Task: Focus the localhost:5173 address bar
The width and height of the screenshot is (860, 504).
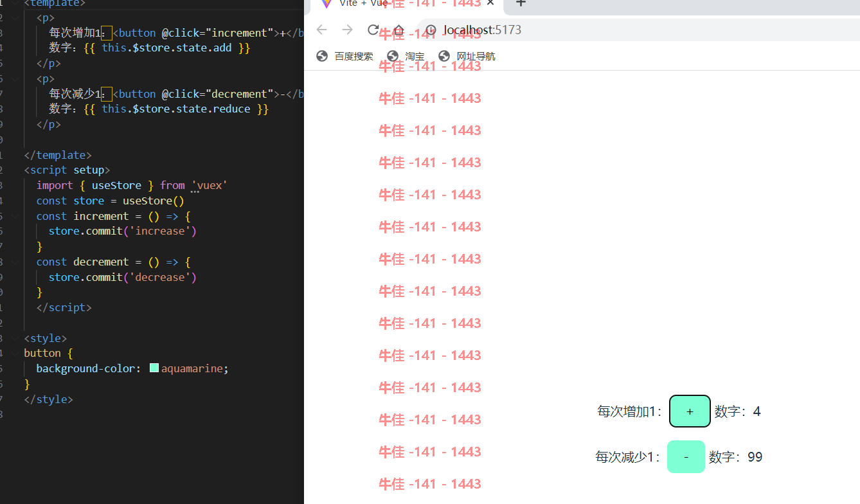Action: tap(639, 30)
